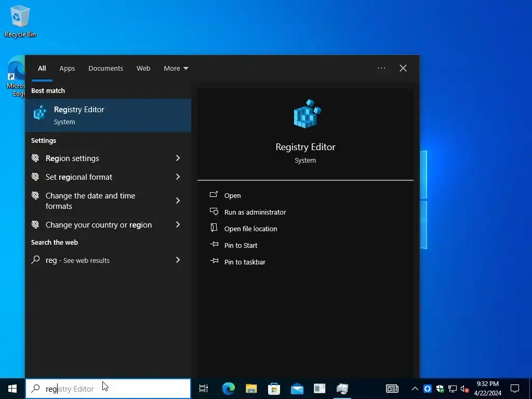Launch Microsoft Edge from the taskbar
Image resolution: width=532 pixels, height=399 pixels.
pyautogui.click(x=229, y=389)
